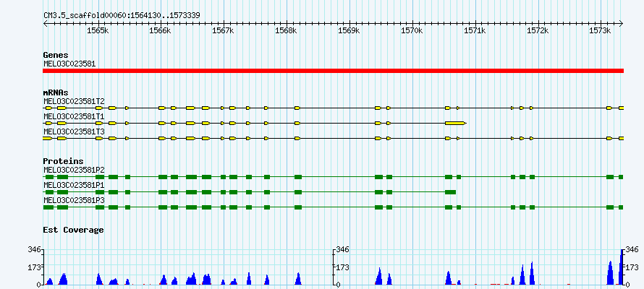Click the Genes track title
The width and height of the screenshot is (644, 289).
[56, 55]
